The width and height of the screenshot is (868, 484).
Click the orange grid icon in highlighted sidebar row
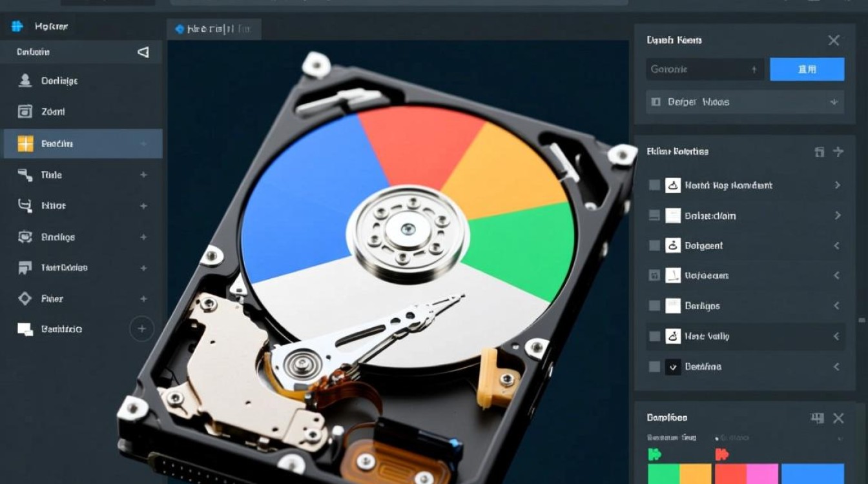point(25,144)
